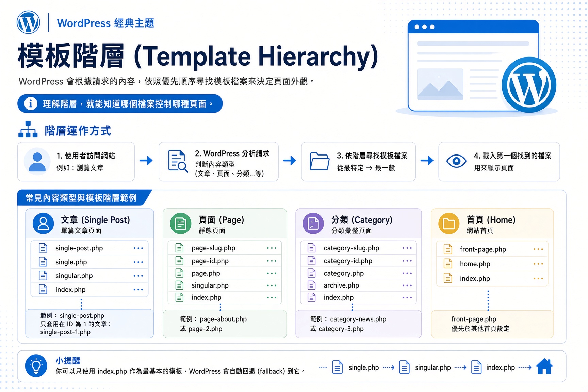The height and width of the screenshot is (392, 588).
Task: Click the 4. 載入第一個找到的檔案 step title
Action: pyautogui.click(x=513, y=156)
